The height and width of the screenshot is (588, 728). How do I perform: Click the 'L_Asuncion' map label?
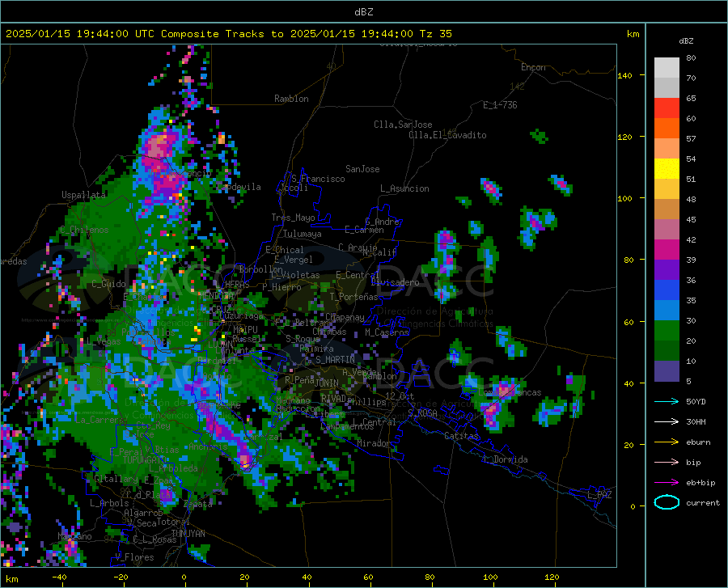(x=404, y=188)
